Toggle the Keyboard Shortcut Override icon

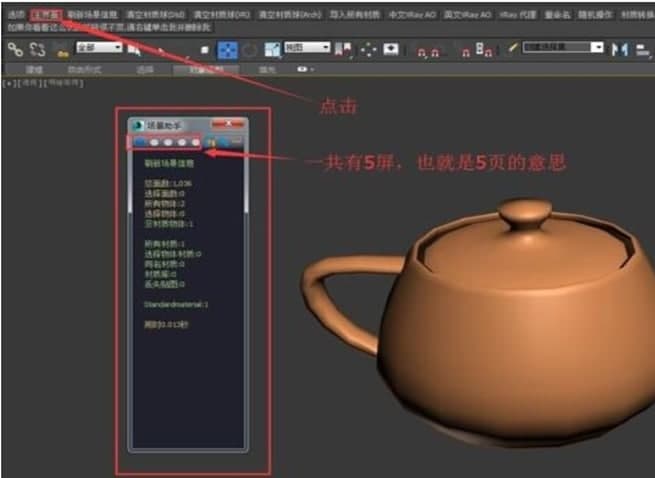point(391,49)
